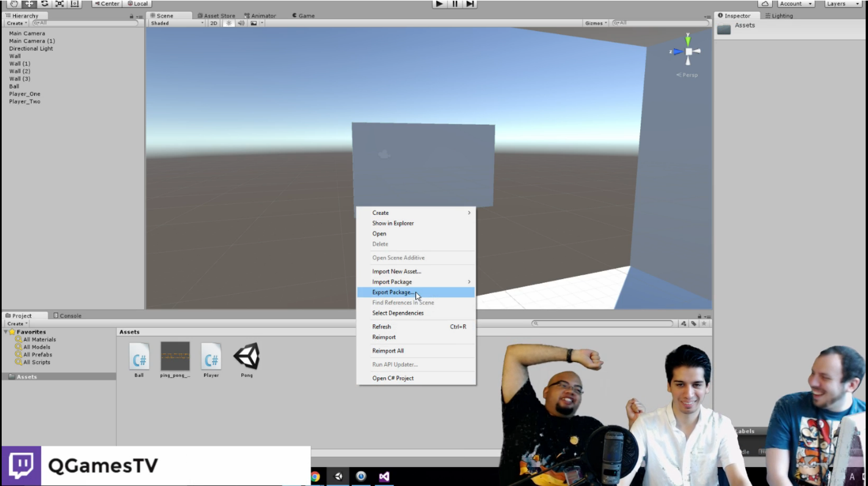Select All Materials favorite
The height and width of the screenshot is (486, 868).
[35, 339]
